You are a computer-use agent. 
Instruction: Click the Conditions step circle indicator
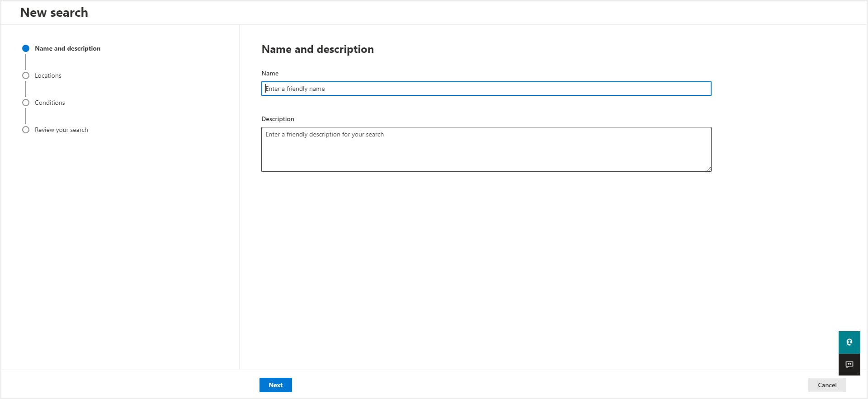click(26, 103)
